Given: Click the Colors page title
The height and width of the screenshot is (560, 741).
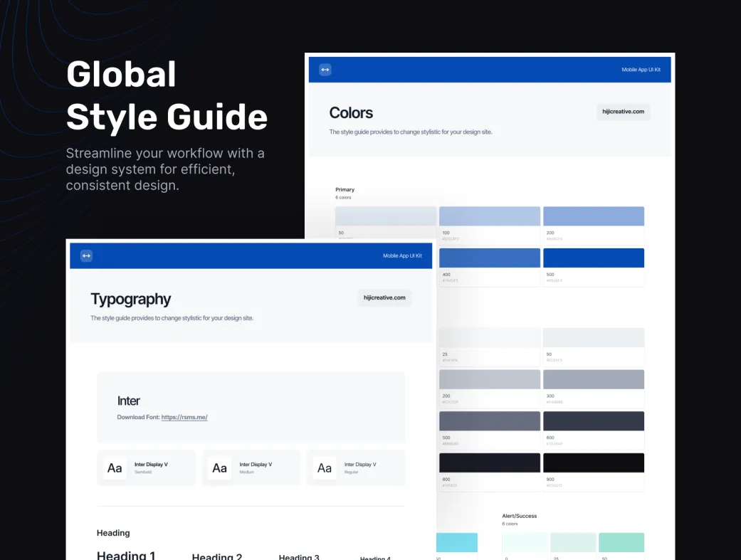Looking at the screenshot, I should coord(351,113).
